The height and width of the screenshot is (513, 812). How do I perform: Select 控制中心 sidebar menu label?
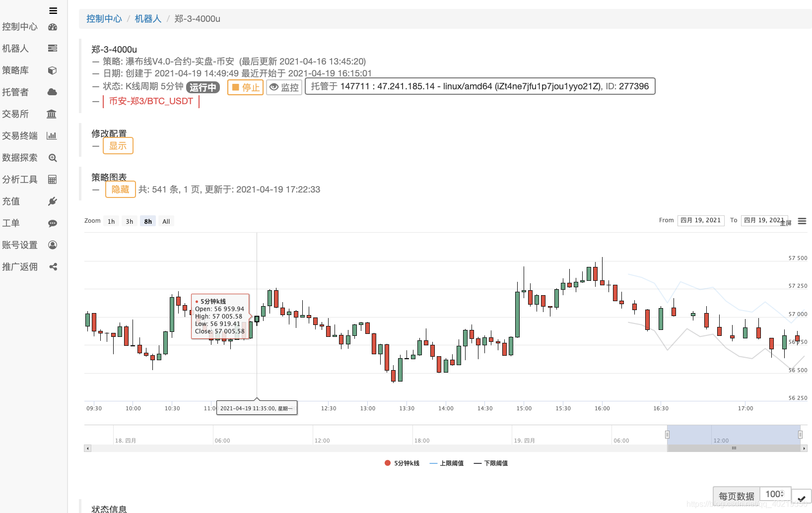coord(20,27)
